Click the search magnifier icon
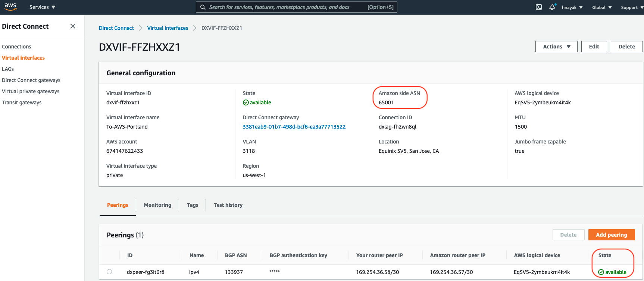 tap(203, 7)
